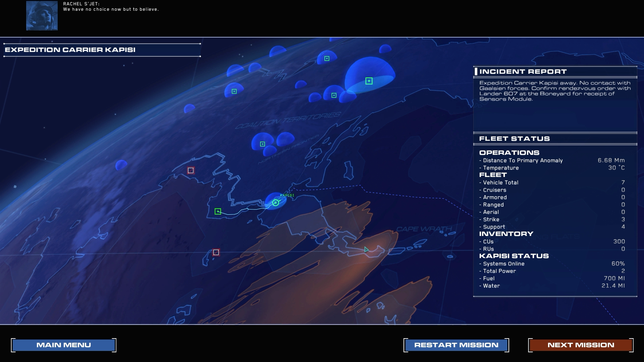Select green marker inside the largest blue dome
The height and width of the screenshot is (362, 644).
369,81
